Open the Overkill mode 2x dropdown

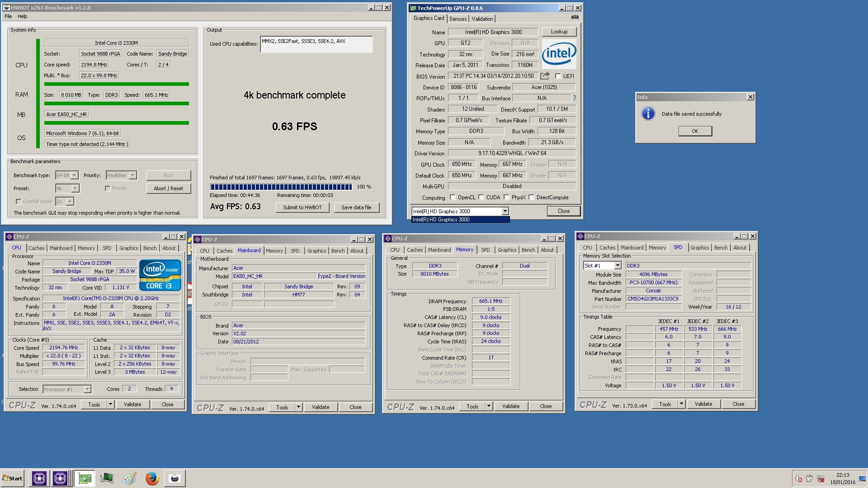click(65, 202)
